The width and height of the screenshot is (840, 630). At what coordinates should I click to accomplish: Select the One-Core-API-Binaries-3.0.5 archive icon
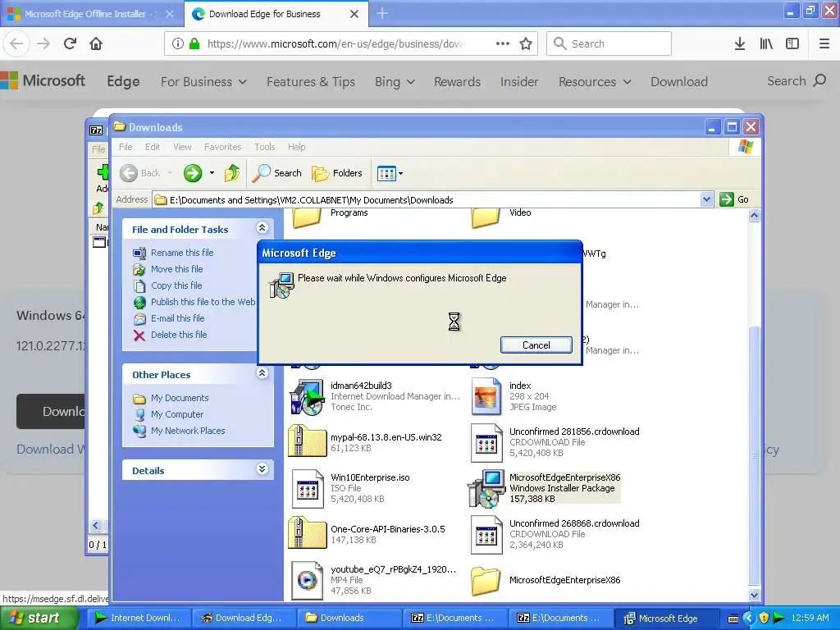click(307, 533)
